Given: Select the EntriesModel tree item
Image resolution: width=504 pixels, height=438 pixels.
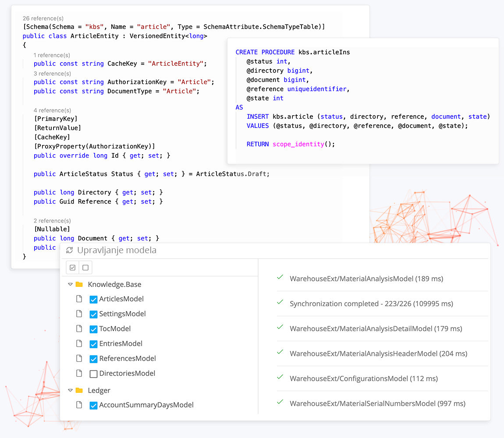Looking at the screenshot, I should pyautogui.click(x=121, y=344).
